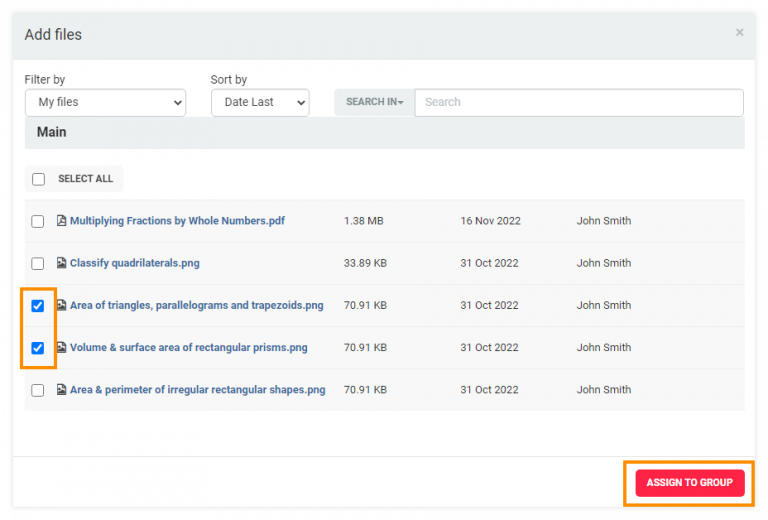This screenshot has height=520, width=768.
Task: Click image icon next to Area of triangles file
Action: [61, 305]
